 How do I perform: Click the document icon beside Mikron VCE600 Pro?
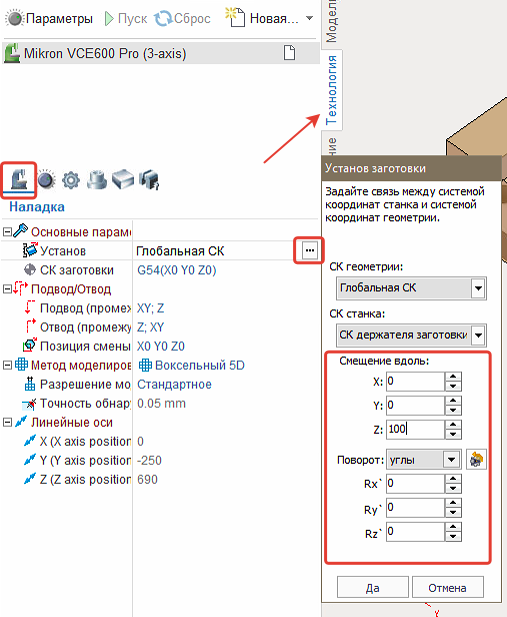coord(289,52)
